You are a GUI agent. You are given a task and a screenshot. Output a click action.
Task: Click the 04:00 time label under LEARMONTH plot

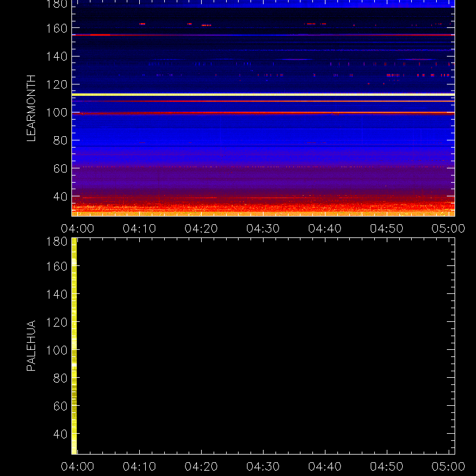[77, 228]
